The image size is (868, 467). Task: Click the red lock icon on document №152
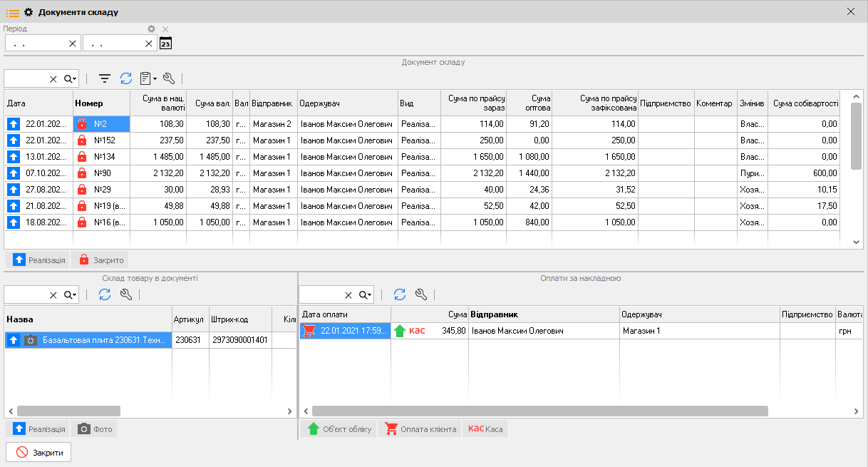(82, 140)
